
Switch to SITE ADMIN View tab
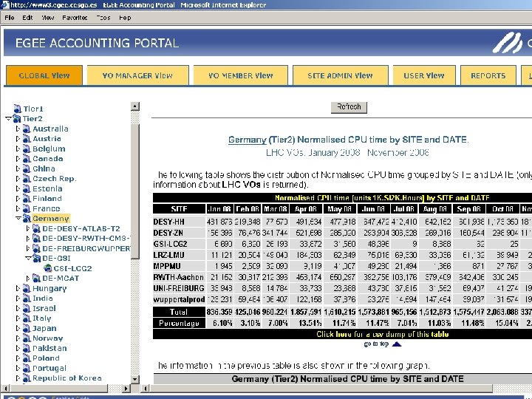(x=341, y=75)
